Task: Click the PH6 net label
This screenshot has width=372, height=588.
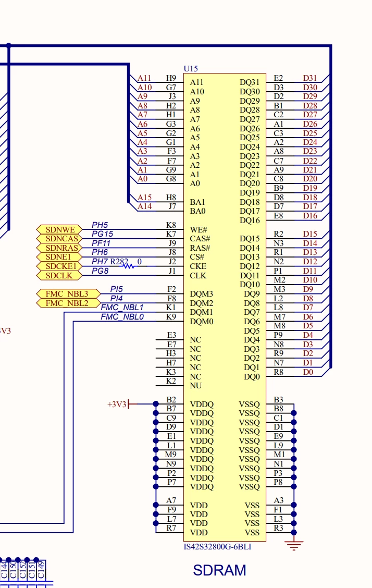Action: 100,252
